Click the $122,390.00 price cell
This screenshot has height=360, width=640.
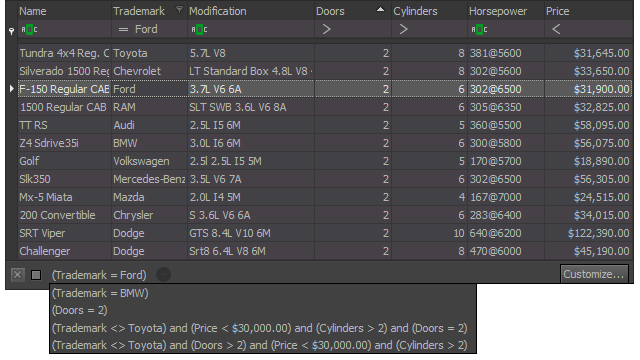pyautogui.click(x=589, y=233)
